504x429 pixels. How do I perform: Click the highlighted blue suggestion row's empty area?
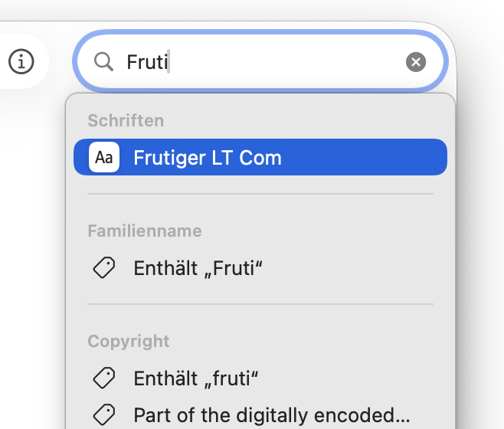pyautogui.click(x=360, y=157)
